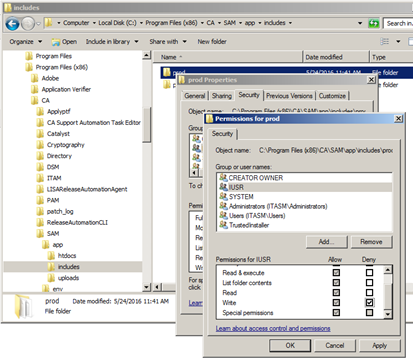Click the Directory folder icon
This screenshot has height=360, width=413.
(x=40, y=156)
